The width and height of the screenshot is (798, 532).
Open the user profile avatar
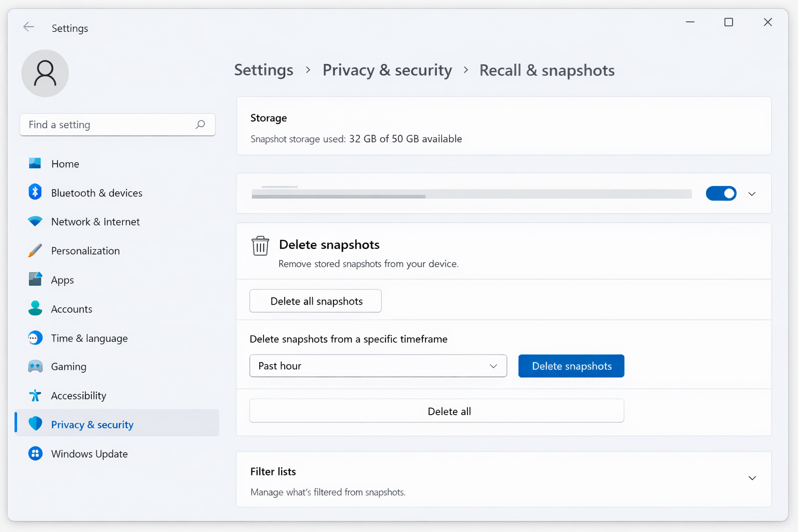pos(45,73)
